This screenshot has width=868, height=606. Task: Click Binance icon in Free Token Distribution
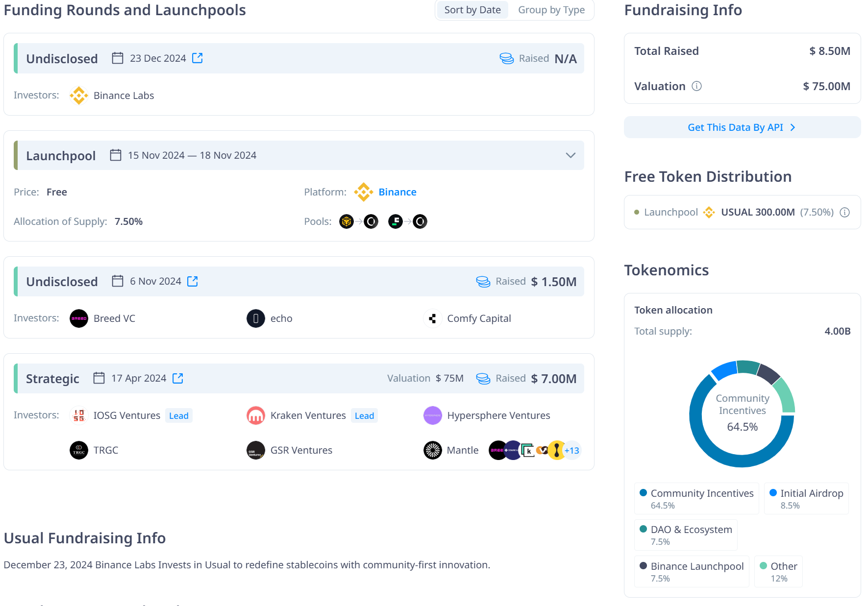tap(709, 212)
